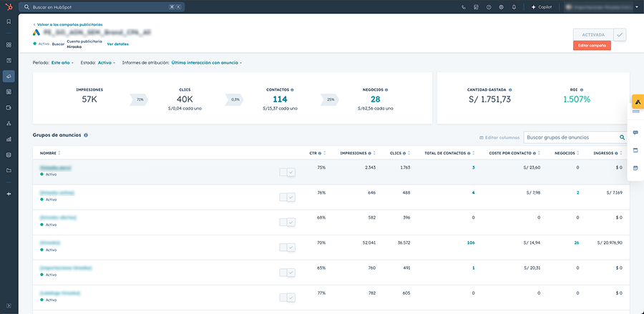Open the Commerce wallet icon in the sidebar
Image resolution: width=644 pixels, height=314 pixels.
coord(9,107)
